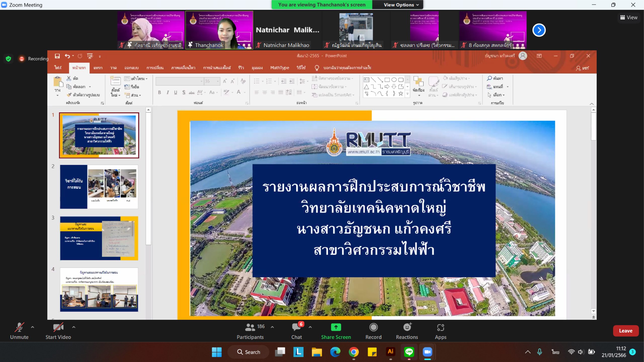The image size is (644, 362).
Task: Toggle gallery layout with View button
Action: (x=629, y=18)
